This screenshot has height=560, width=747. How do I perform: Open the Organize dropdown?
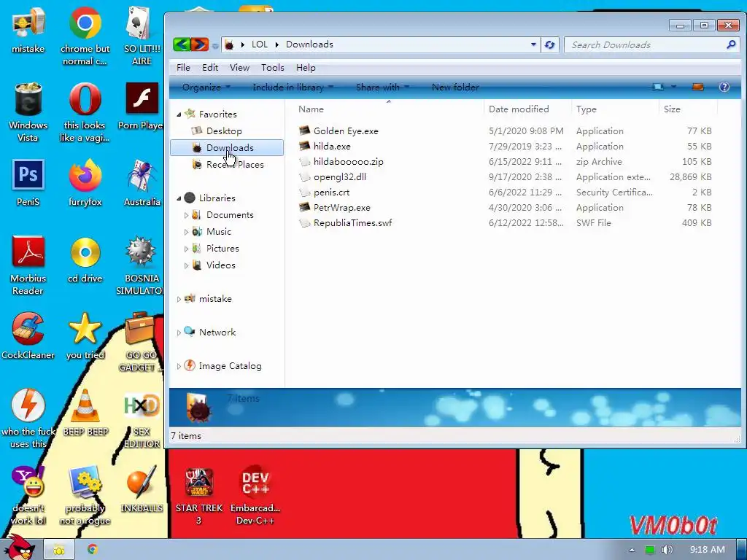point(206,87)
